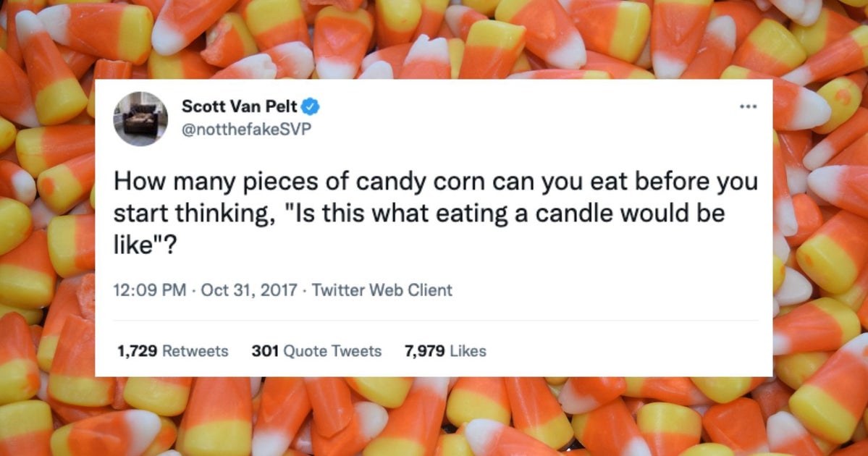This screenshot has height=456, width=868.
Task: Click the Scott Van Pelt display name
Action: (240, 106)
